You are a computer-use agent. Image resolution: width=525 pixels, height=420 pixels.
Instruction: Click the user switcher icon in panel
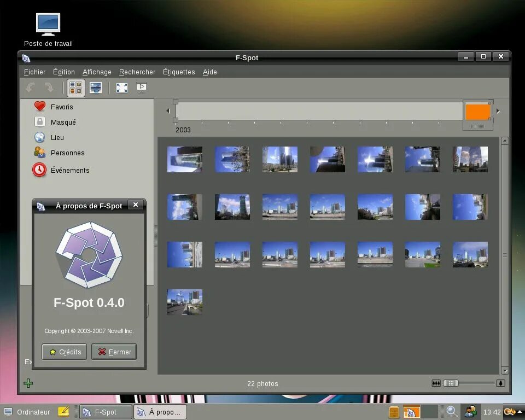click(470, 412)
